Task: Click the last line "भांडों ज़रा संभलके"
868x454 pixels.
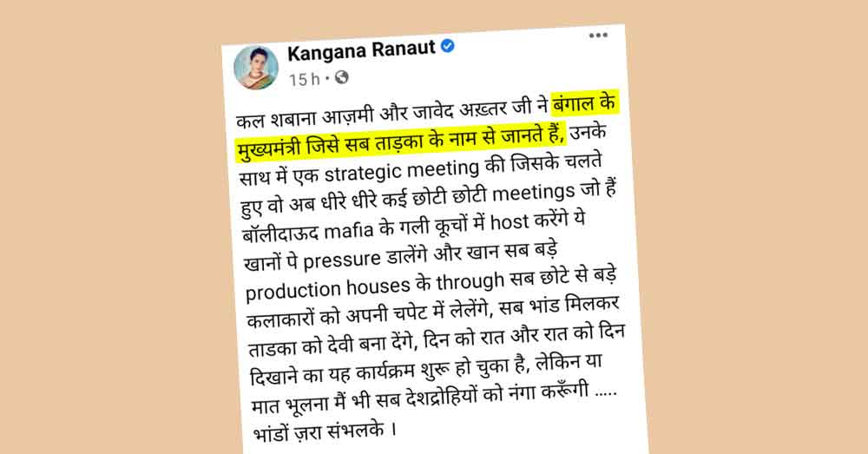Action: pos(319,431)
